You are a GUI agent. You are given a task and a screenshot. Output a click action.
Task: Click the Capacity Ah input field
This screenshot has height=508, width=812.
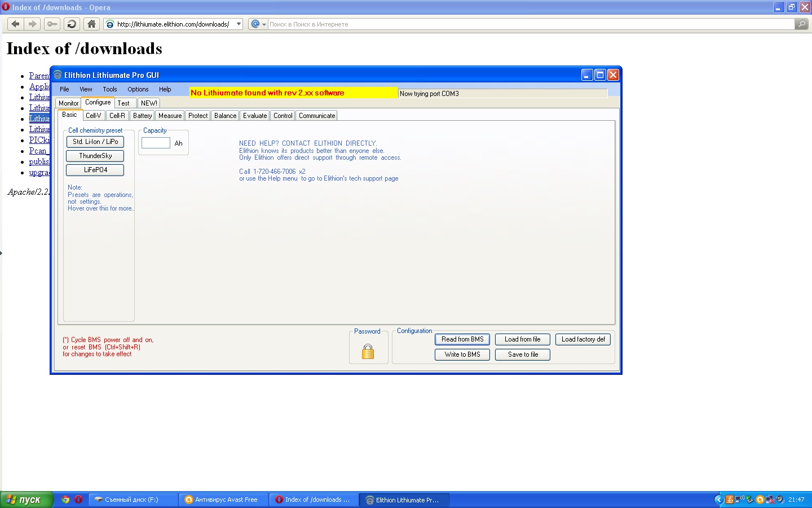[x=156, y=143]
